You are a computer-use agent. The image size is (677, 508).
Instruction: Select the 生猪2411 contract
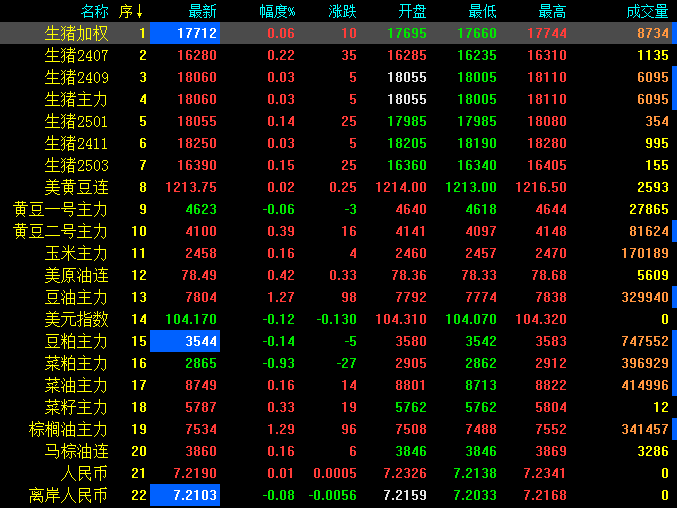click(x=76, y=143)
